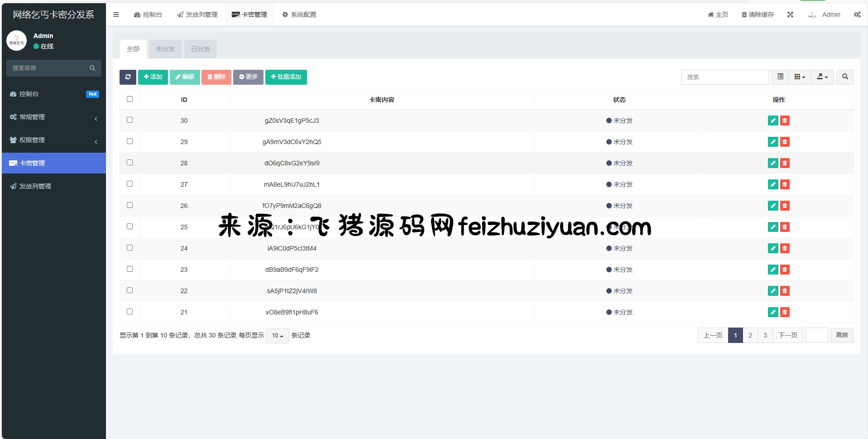Expand the 常规管理 sidebar menu
Screen dimensions: 868x439
point(53,117)
